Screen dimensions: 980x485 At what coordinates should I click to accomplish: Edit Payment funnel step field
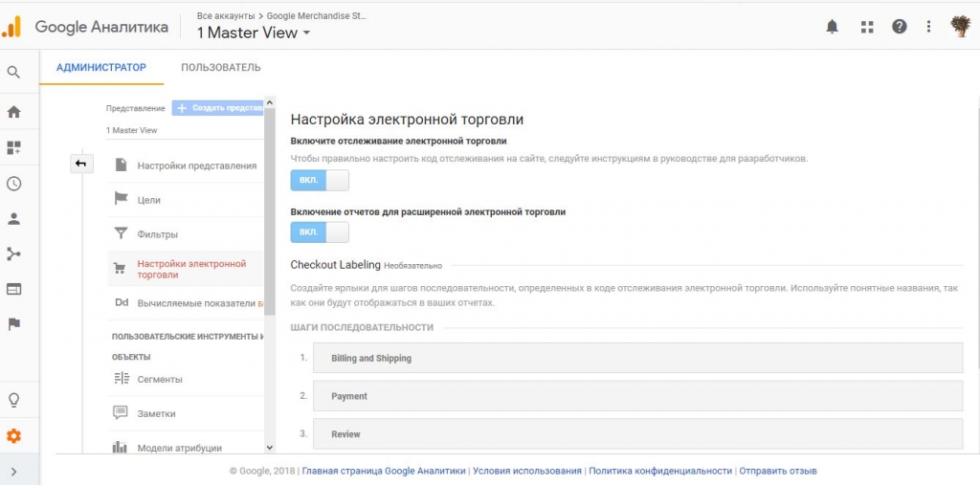637,396
